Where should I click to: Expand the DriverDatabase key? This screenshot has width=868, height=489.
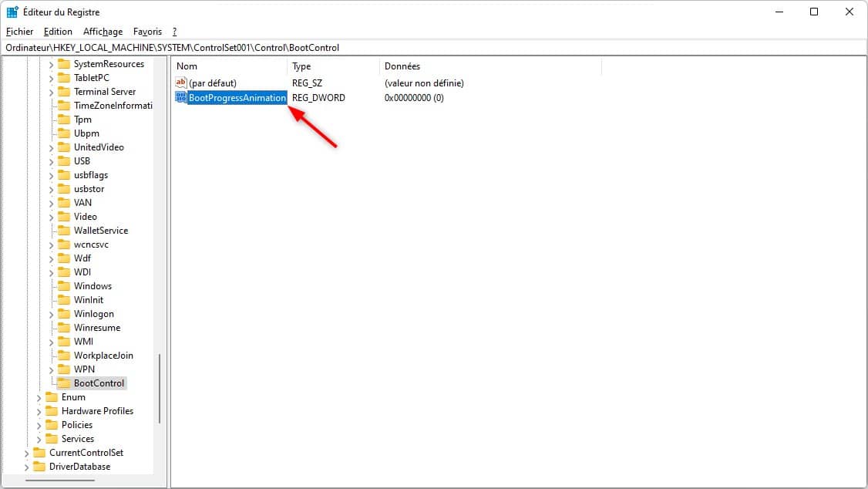[26, 467]
